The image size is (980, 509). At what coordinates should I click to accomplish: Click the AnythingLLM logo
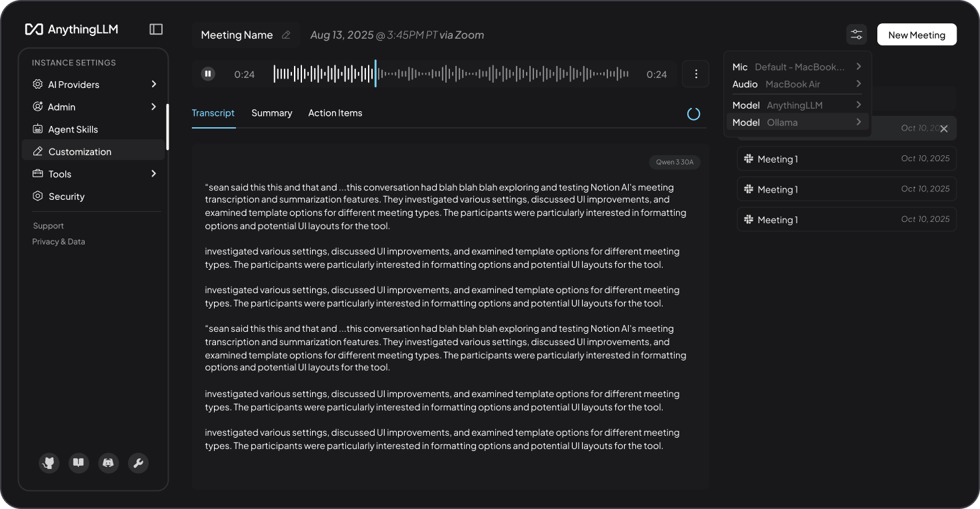click(71, 29)
